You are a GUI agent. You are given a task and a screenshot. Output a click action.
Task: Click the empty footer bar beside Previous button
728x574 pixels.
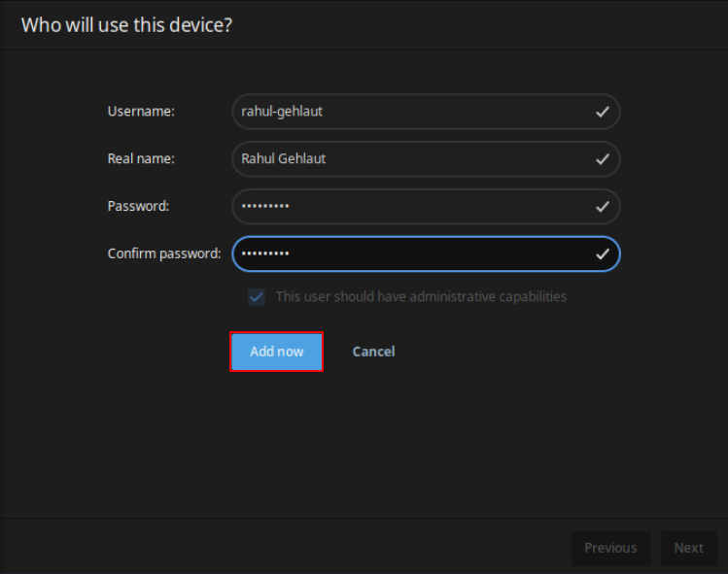(286, 548)
